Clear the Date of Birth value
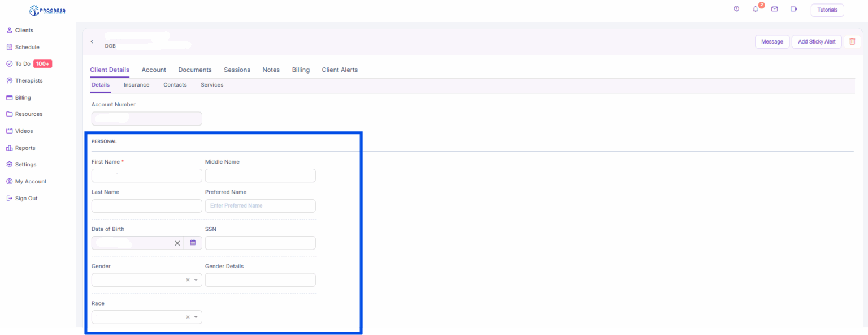 (x=177, y=243)
